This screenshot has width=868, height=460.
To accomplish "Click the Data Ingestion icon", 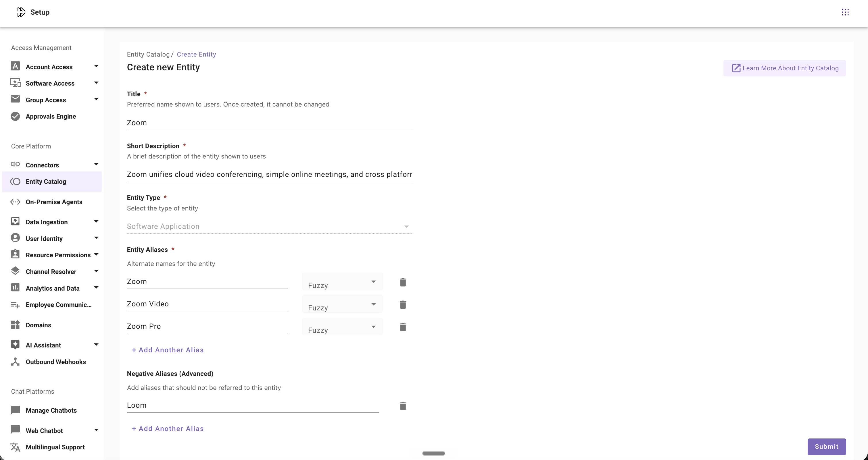I will pos(15,221).
